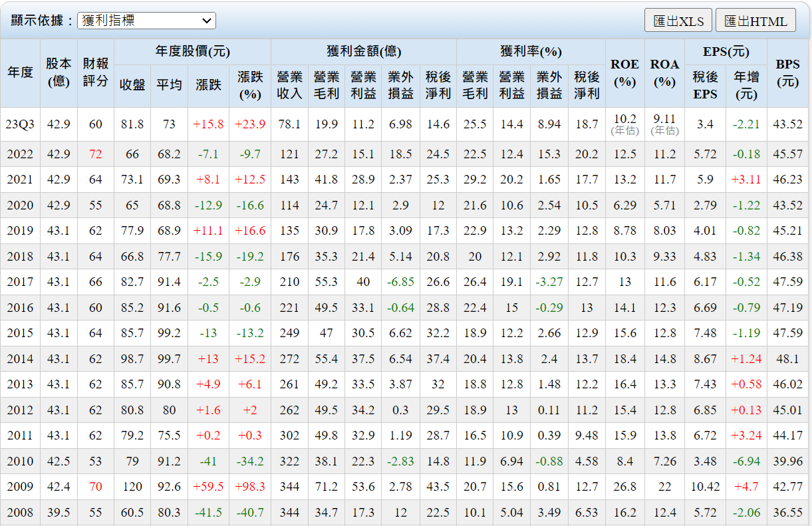The height and width of the screenshot is (526, 812).
Task: Click the 年度 column header
Action: (20, 72)
